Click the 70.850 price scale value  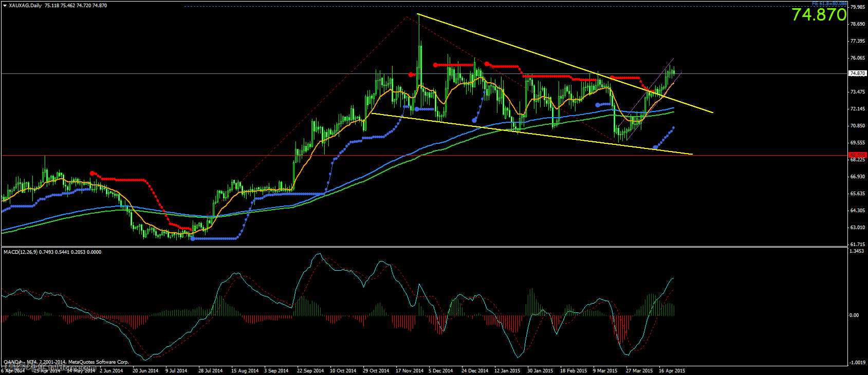pyautogui.click(x=857, y=126)
